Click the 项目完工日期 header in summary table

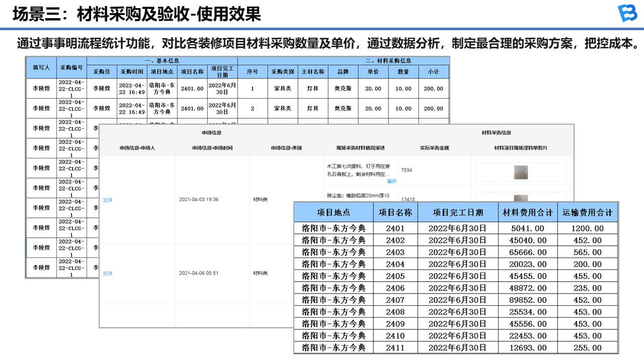click(457, 213)
